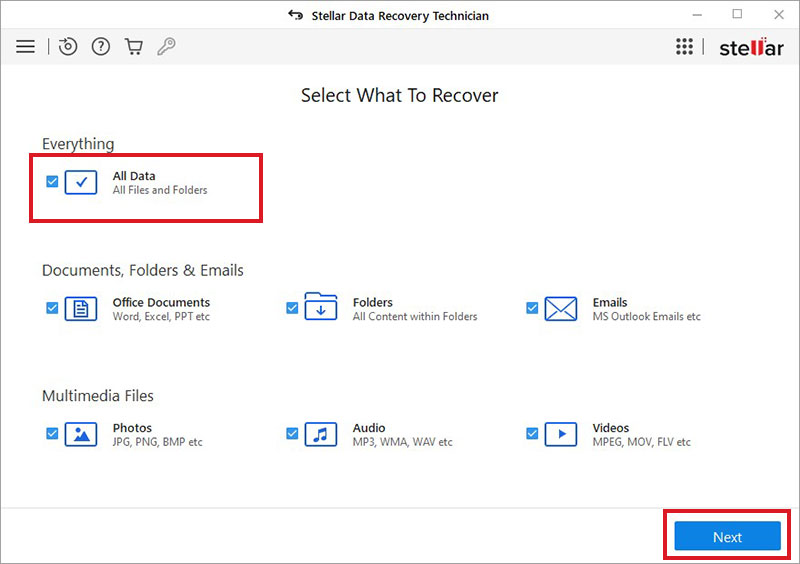
Task: Click 'MS Outlook Emails etc' description
Action: tap(646, 317)
